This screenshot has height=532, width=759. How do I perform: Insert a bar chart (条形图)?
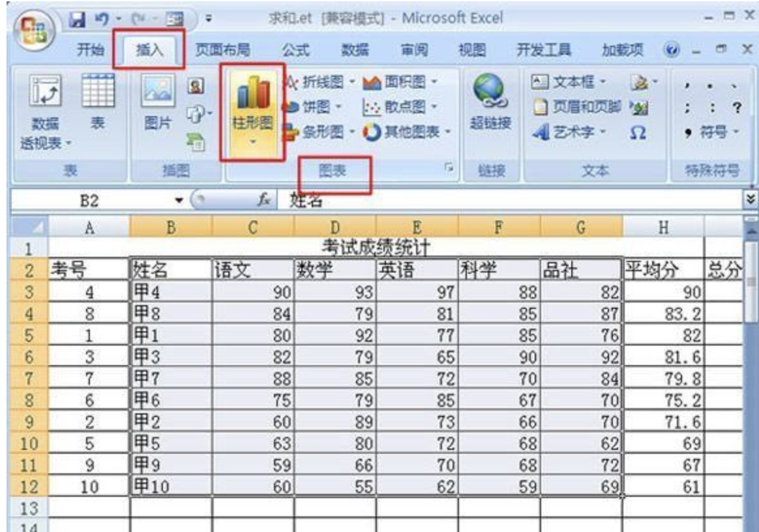pos(320,132)
